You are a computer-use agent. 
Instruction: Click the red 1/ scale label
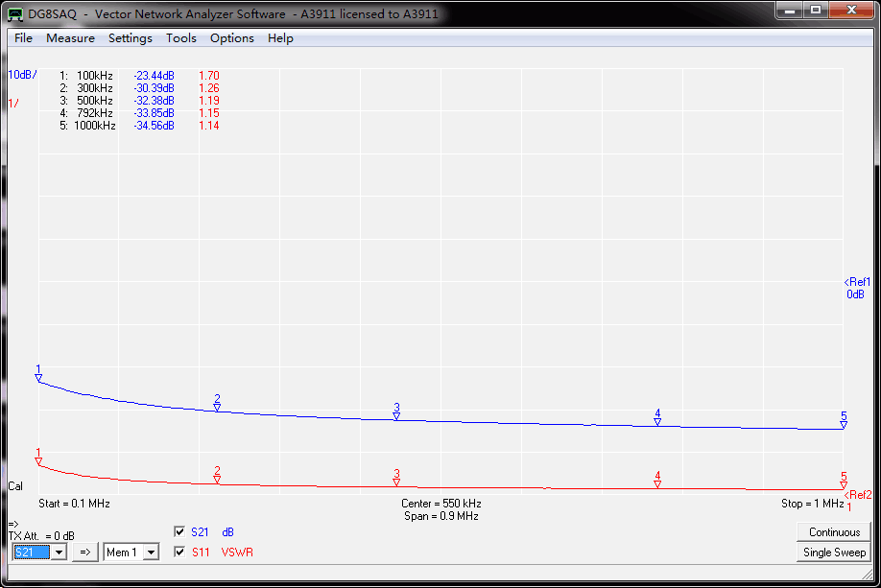[12, 104]
